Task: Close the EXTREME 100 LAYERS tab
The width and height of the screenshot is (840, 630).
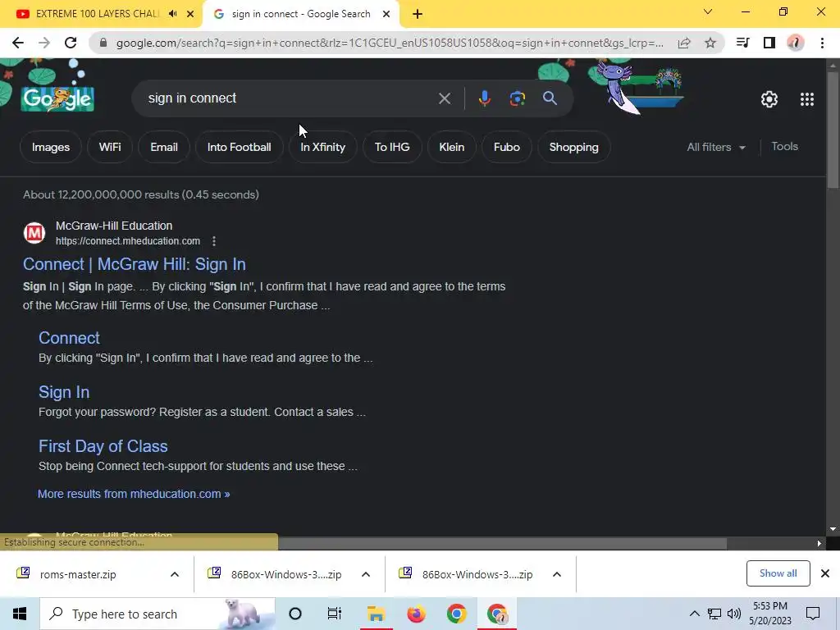Action: coord(190,14)
